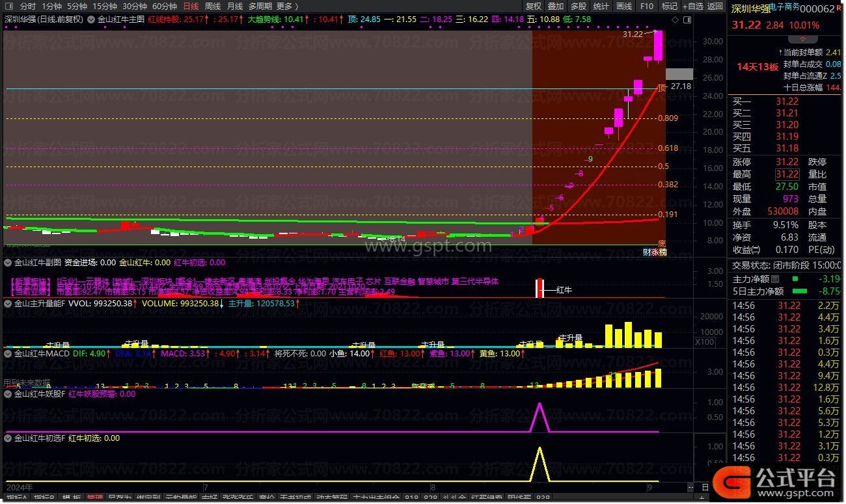This screenshot has width=846, height=504.
Task: Select the 30分钟 period
Action: pyautogui.click(x=134, y=6)
